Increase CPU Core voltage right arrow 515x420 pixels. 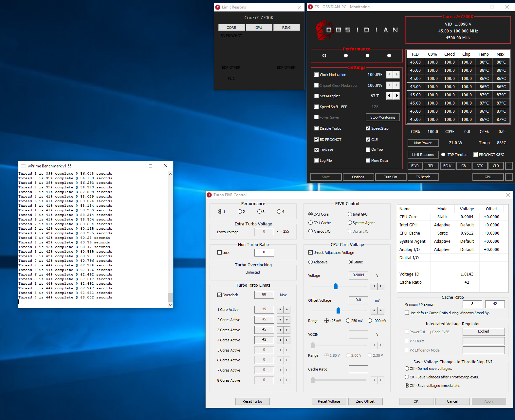coord(381,286)
